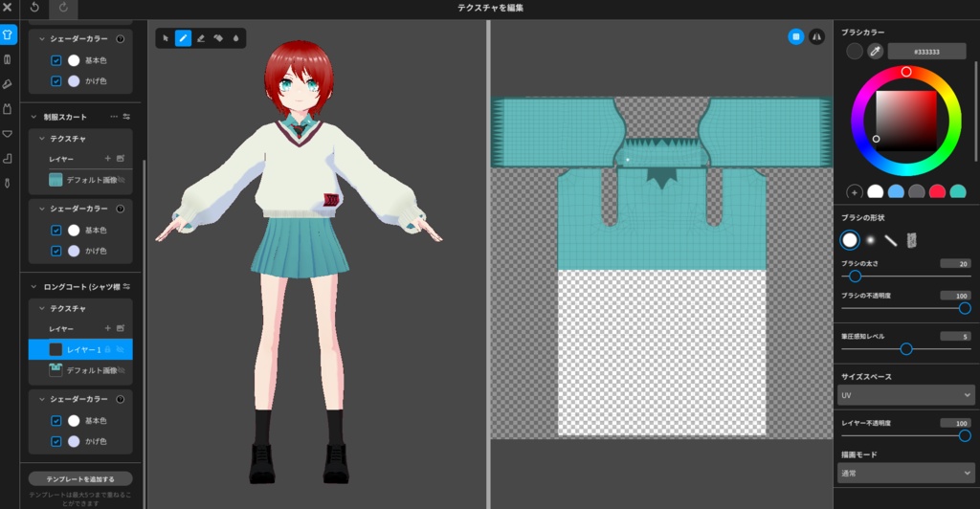Toggle the mirror symmetry painting button
Screen dimensions: 980x509
point(817,37)
